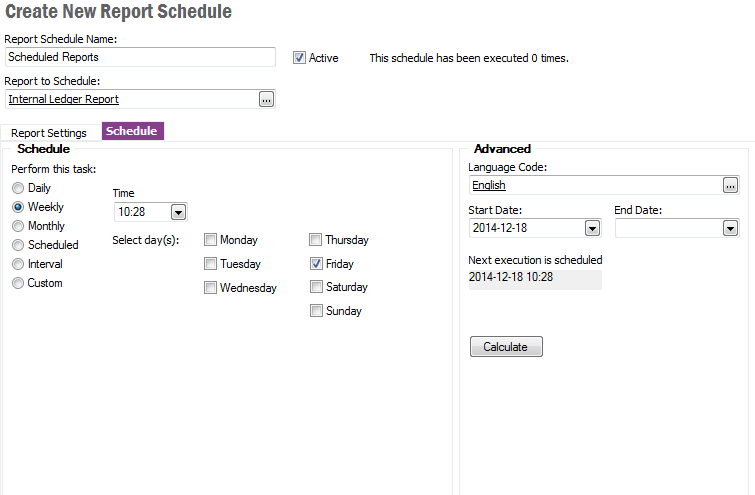This screenshot has height=495, width=755.
Task: Switch to the Report Settings tab
Action: tap(49, 132)
